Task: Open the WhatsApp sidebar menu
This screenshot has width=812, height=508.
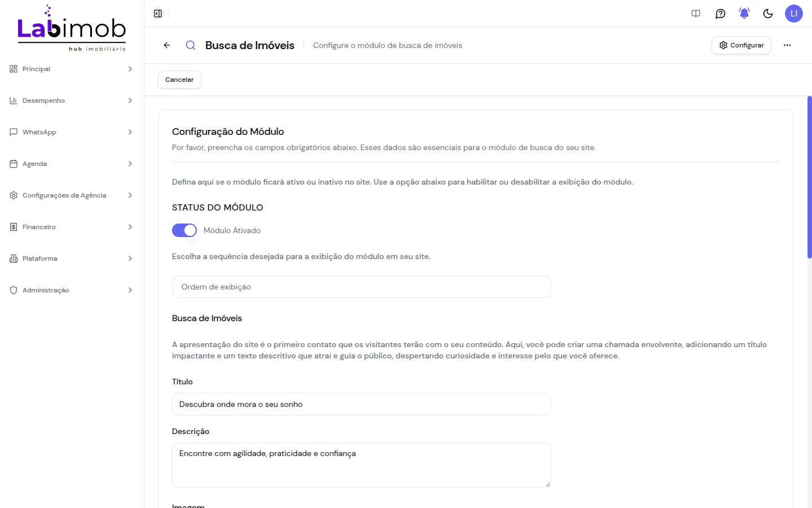Action: 72,132
